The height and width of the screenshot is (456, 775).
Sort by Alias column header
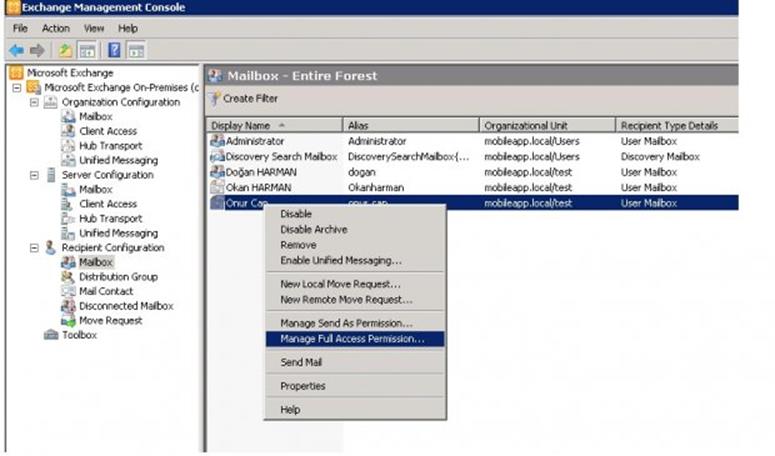411,125
